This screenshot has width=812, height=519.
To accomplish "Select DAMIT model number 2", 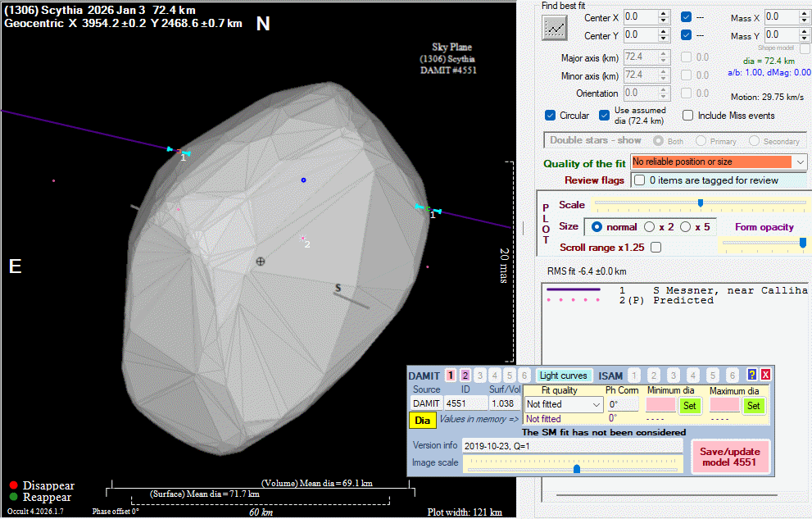I will pyautogui.click(x=465, y=375).
